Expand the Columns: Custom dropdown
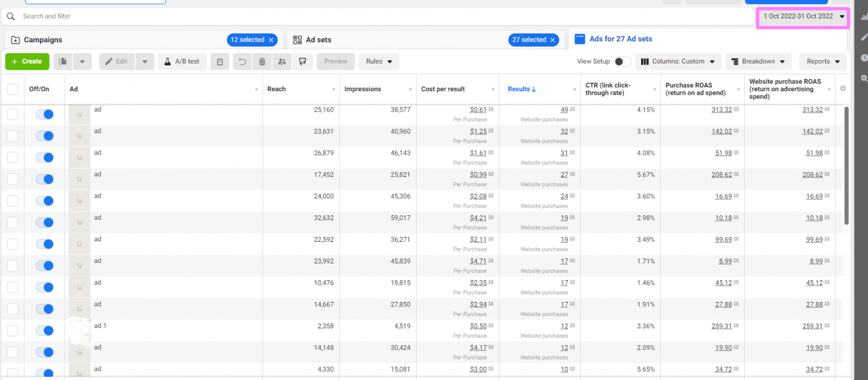 point(678,62)
